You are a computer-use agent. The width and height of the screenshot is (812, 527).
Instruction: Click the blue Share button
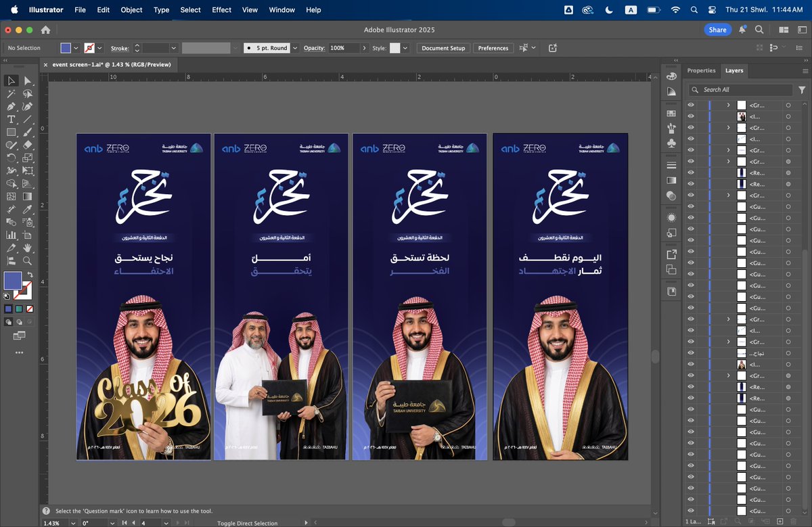click(x=717, y=30)
